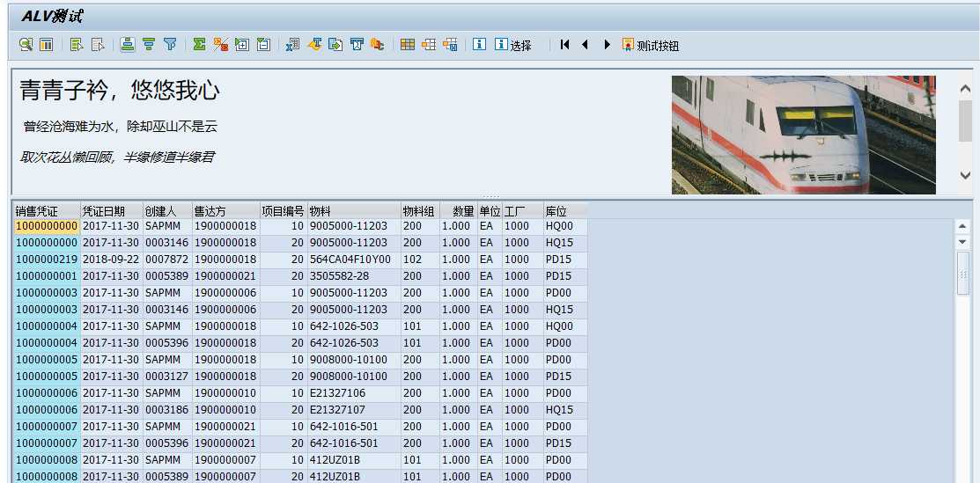Click the 物料组 column header
This screenshot has width=980, height=483.
(x=420, y=211)
